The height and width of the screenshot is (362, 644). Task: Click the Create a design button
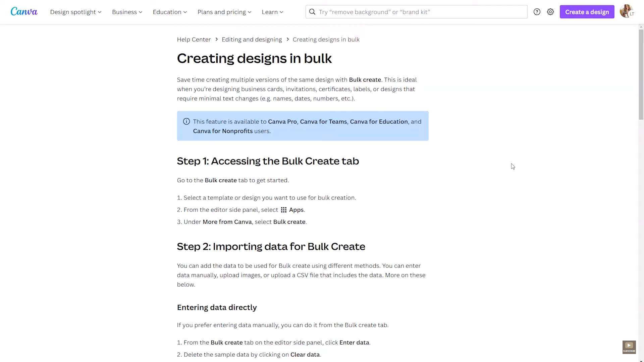(587, 12)
